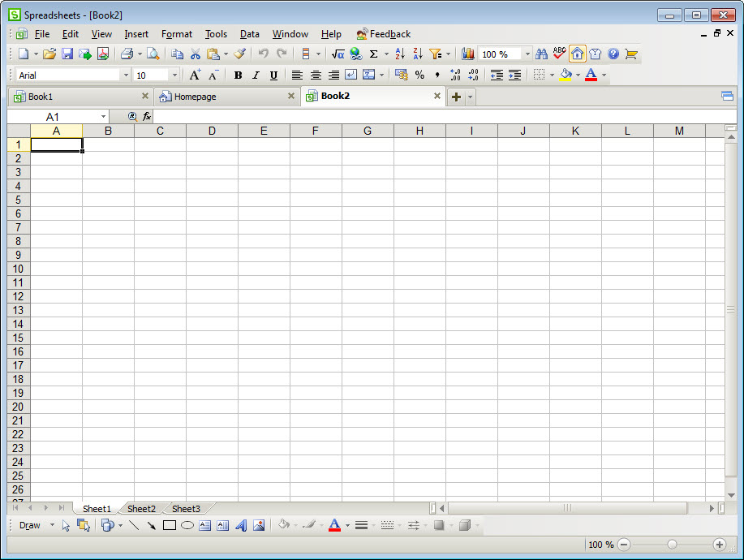Open the Format menu

click(x=176, y=34)
